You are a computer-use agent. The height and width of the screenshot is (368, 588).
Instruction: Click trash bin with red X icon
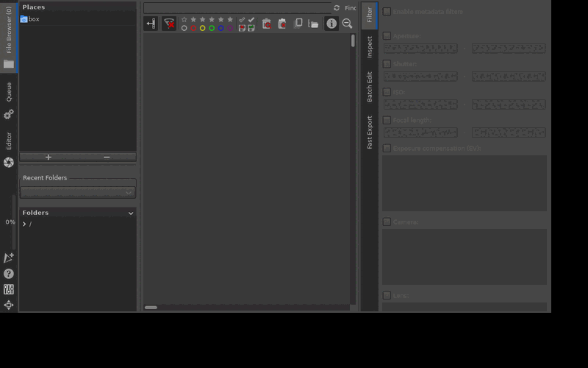[282, 24]
